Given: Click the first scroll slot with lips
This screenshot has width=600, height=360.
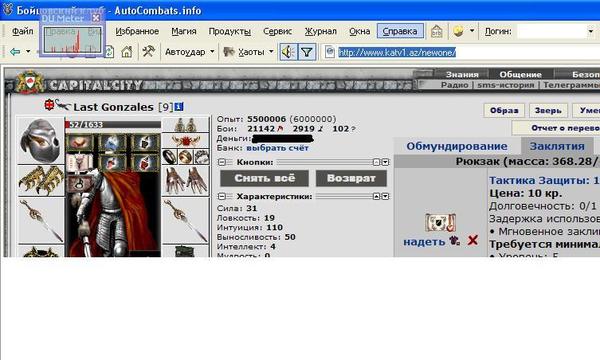Looking at the screenshot, I should coord(80,142).
